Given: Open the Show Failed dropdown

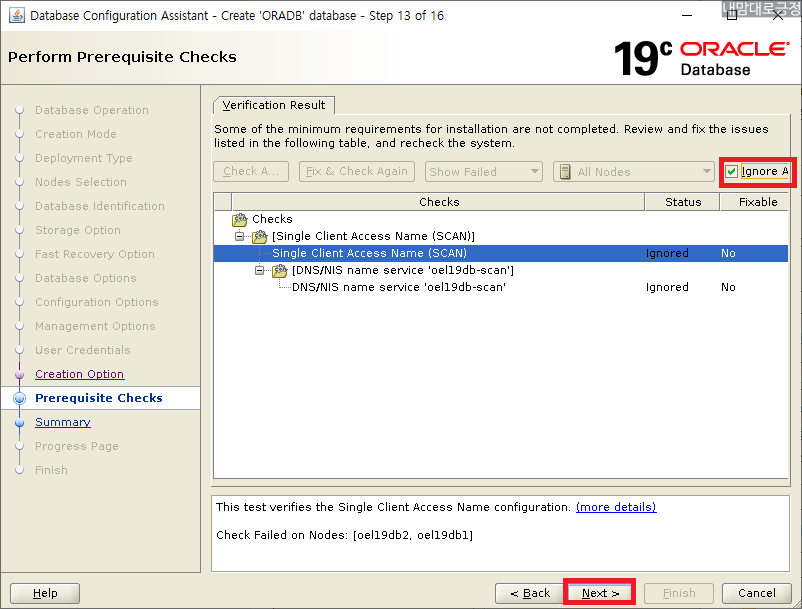Looking at the screenshot, I should (483, 172).
